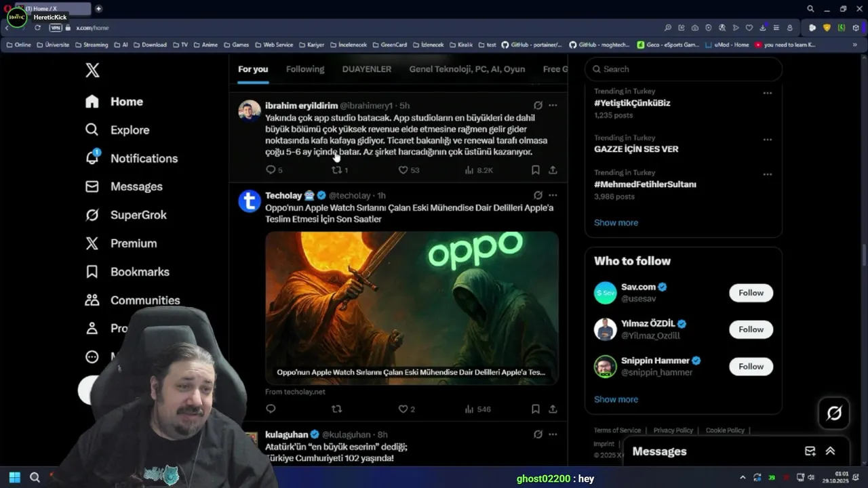Viewport: 868px width, 488px height.
Task: Open more options for #MehmedFetihlerSultanı trend
Action: coord(767,174)
